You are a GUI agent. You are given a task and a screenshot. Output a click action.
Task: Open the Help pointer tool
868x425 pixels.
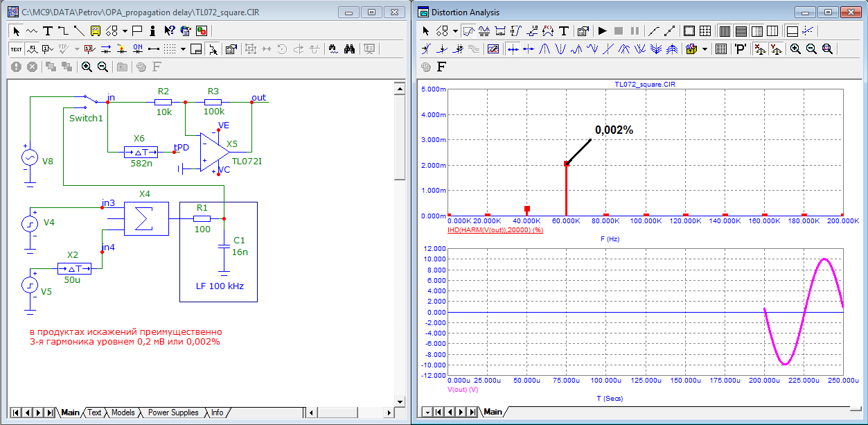click(169, 31)
